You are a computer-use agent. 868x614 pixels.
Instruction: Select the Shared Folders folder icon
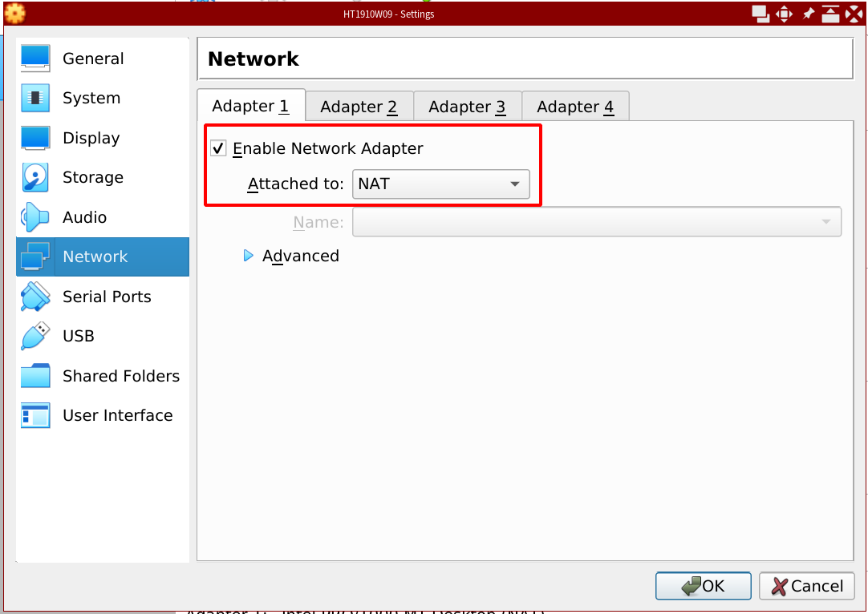click(x=35, y=376)
